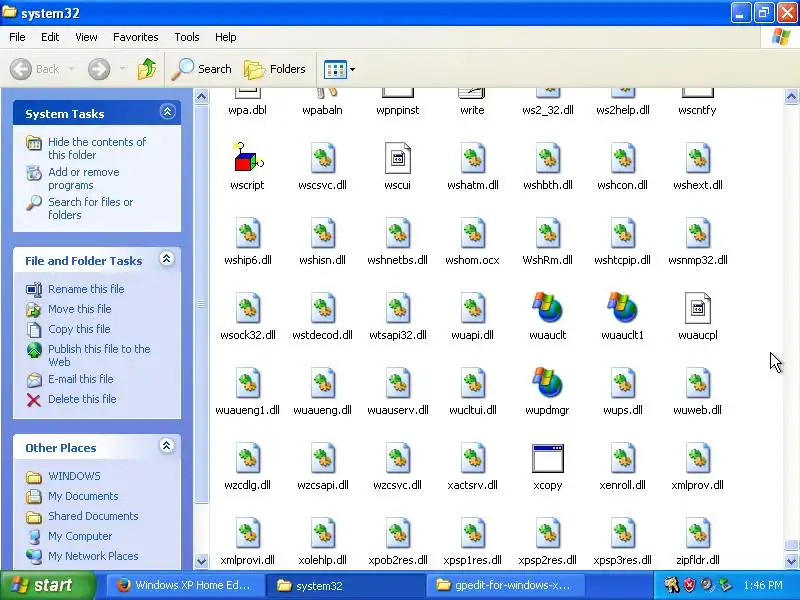
Task: Click Publish this file to the Web
Action: click(x=99, y=355)
